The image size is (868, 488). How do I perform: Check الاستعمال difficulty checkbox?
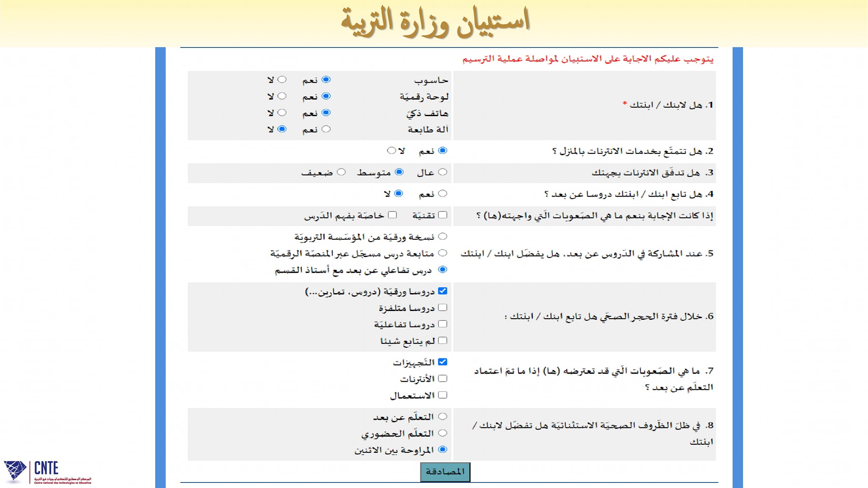[x=443, y=395]
